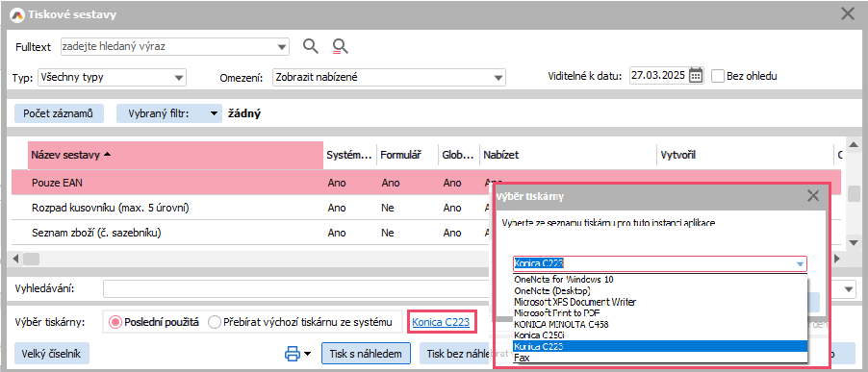
Task: Open the Omezení dropdown Zobrazit nabízené
Action: (x=498, y=78)
